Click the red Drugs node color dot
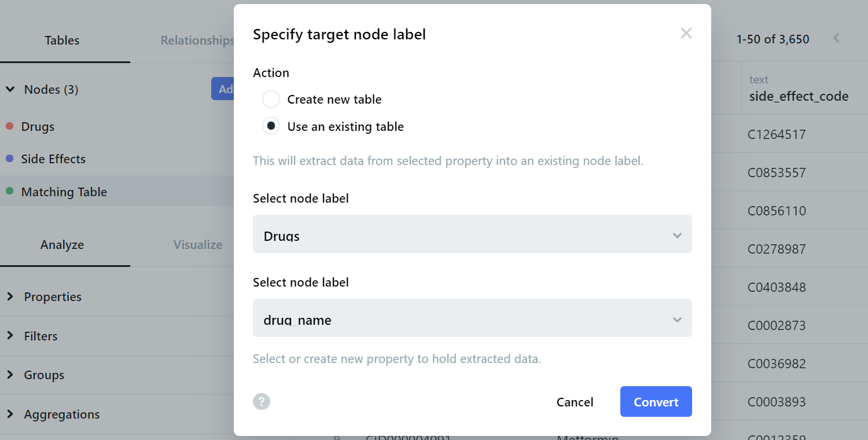Screen dimensions: 868x440 (9, 126)
